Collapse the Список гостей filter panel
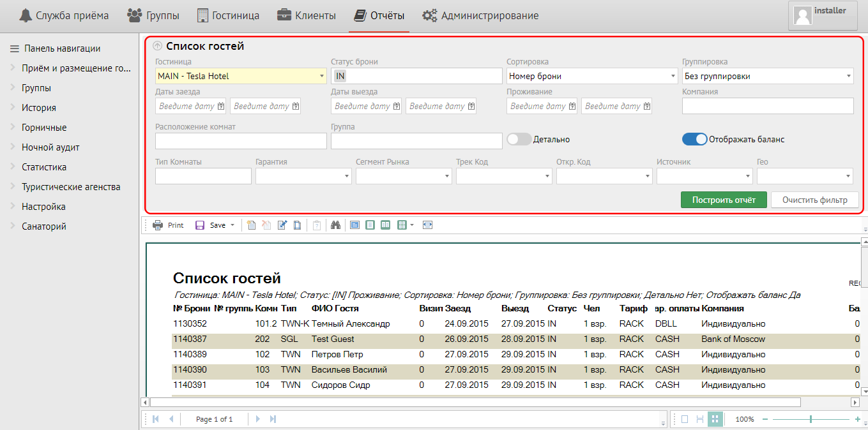Screen dimensions: 868x430 158,46
